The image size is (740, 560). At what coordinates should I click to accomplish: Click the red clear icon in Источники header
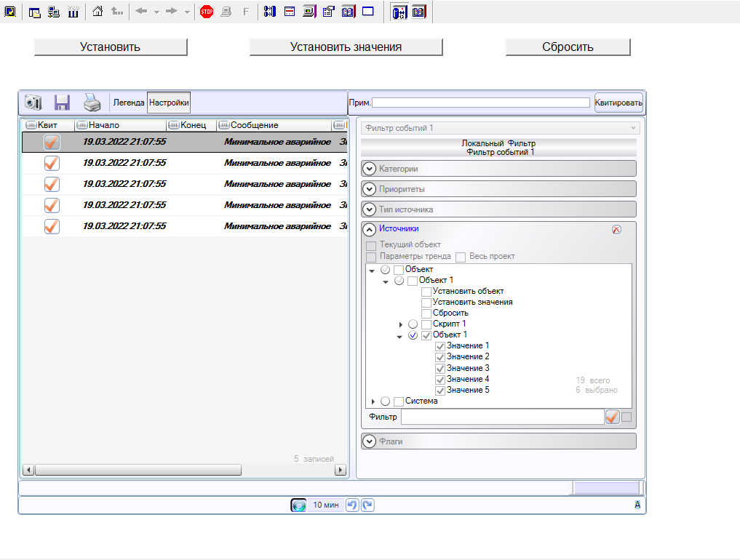(x=616, y=229)
